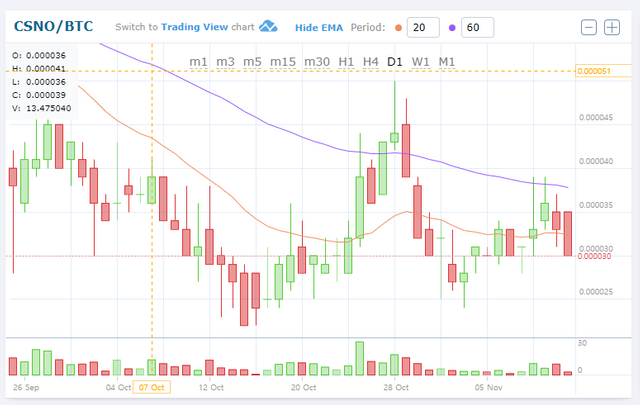Click the C: 0.000039 close readout
Image resolution: width=640 pixels, height=405 pixels.
[39, 95]
